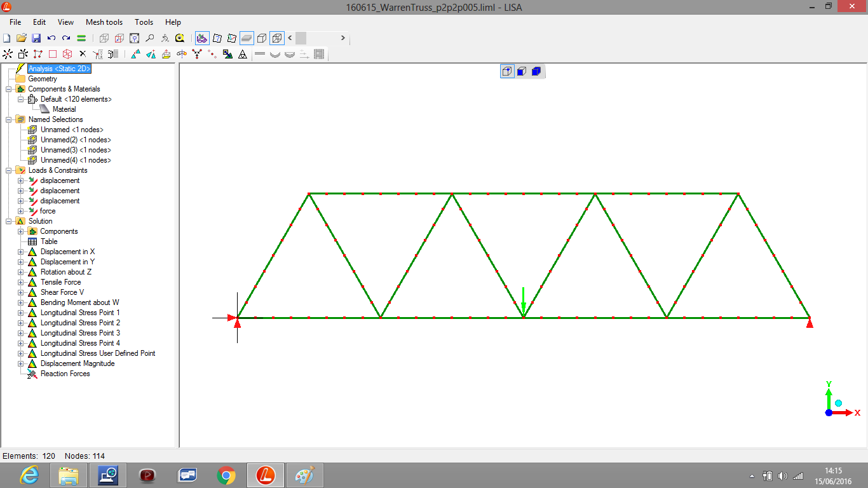Toggle element selection mode solid blue cube

(x=536, y=71)
